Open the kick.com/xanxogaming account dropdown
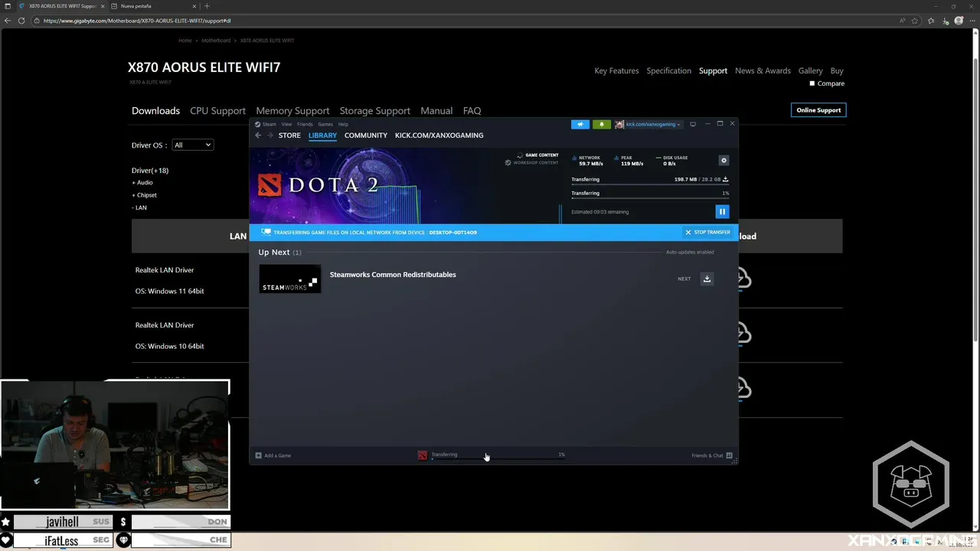 (x=648, y=124)
